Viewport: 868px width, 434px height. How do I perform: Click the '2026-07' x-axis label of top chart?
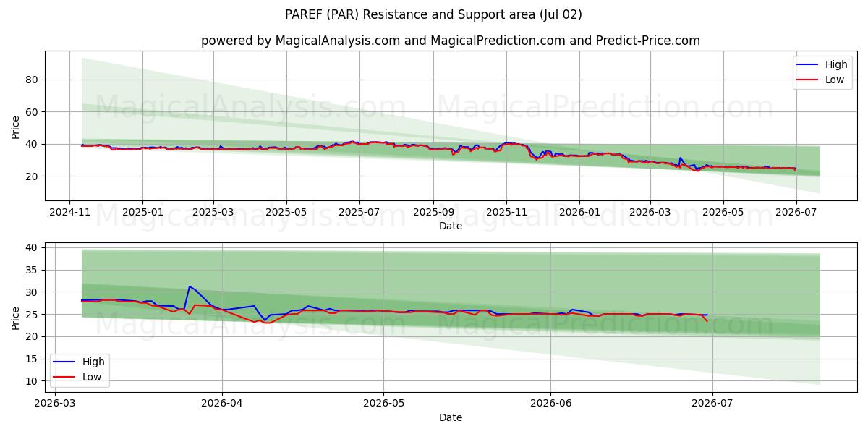(795, 212)
